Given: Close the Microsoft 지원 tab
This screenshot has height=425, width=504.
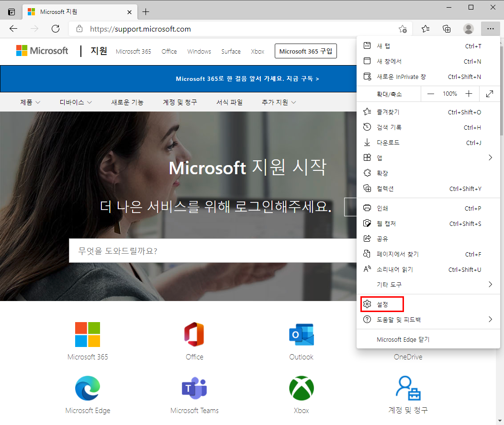Looking at the screenshot, I should click(129, 12).
